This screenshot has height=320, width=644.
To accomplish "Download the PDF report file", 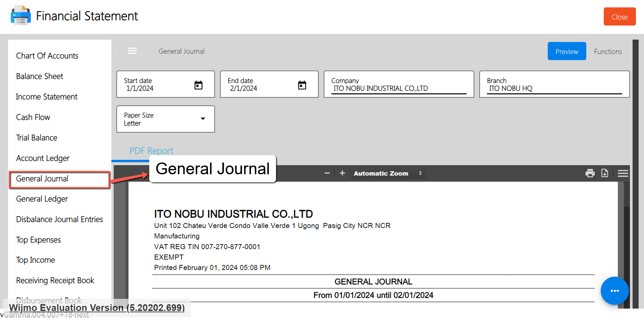I will tap(604, 173).
